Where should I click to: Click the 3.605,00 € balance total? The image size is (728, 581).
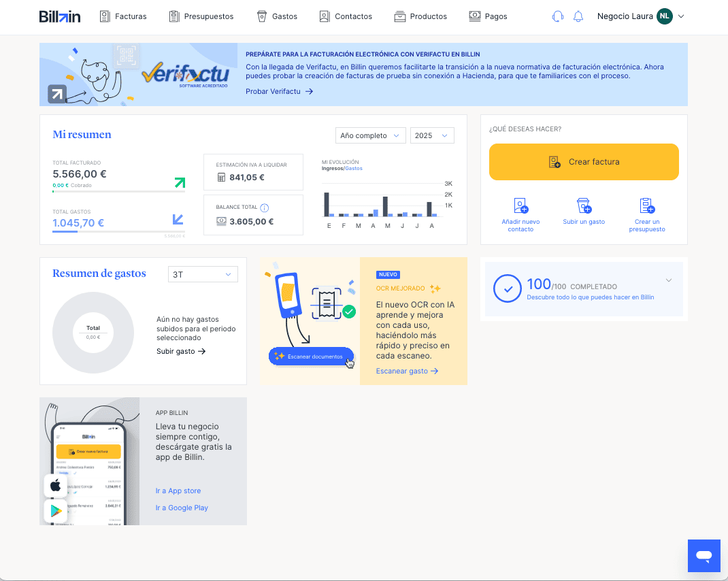(251, 222)
